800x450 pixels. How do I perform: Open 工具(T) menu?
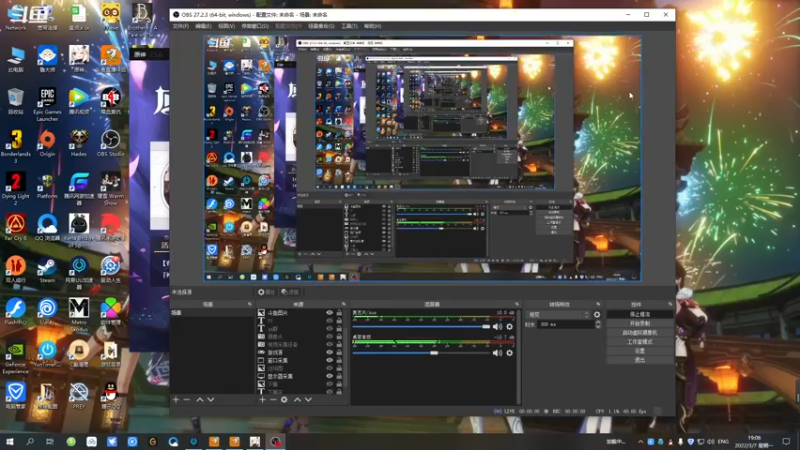pos(349,26)
